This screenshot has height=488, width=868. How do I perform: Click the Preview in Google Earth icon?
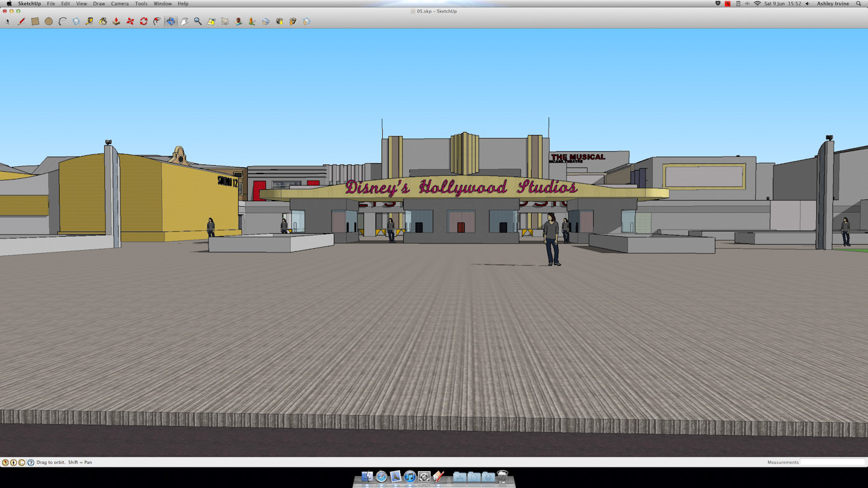click(266, 21)
